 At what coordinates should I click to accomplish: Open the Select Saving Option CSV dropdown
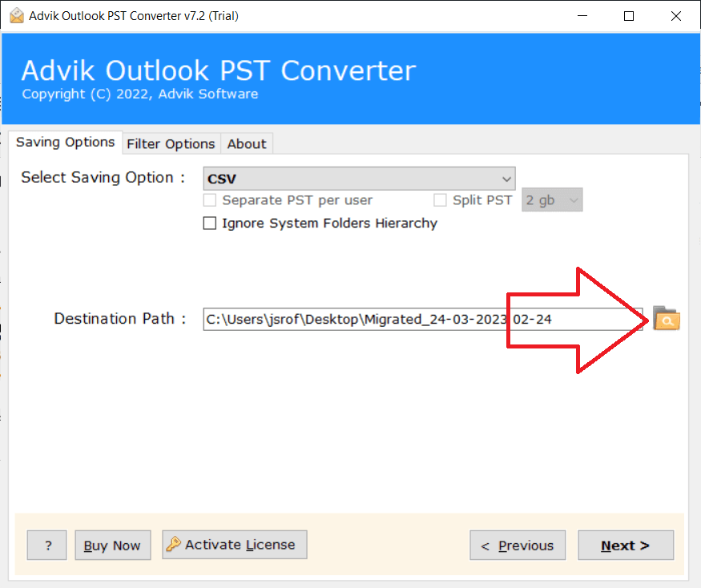[359, 179]
